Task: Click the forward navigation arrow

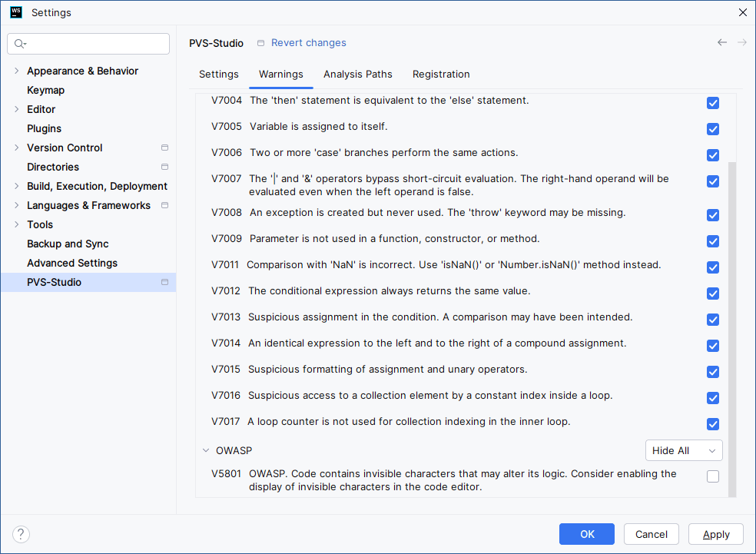Action: [x=742, y=42]
